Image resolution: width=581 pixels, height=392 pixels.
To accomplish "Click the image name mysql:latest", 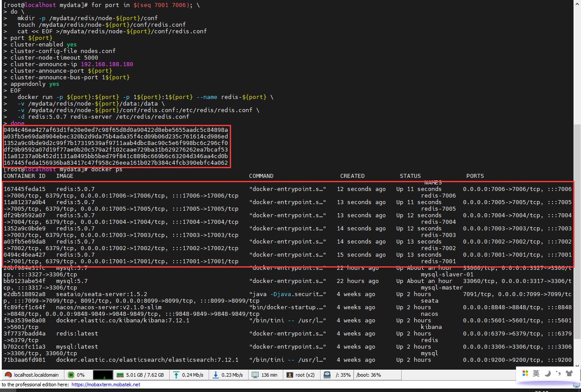I will point(77,347).
